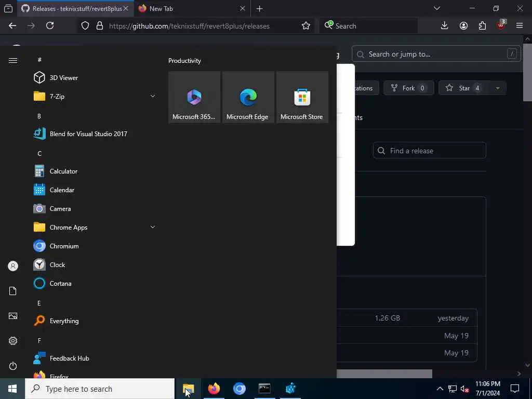Star the revert8plus repository

tap(464, 88)
